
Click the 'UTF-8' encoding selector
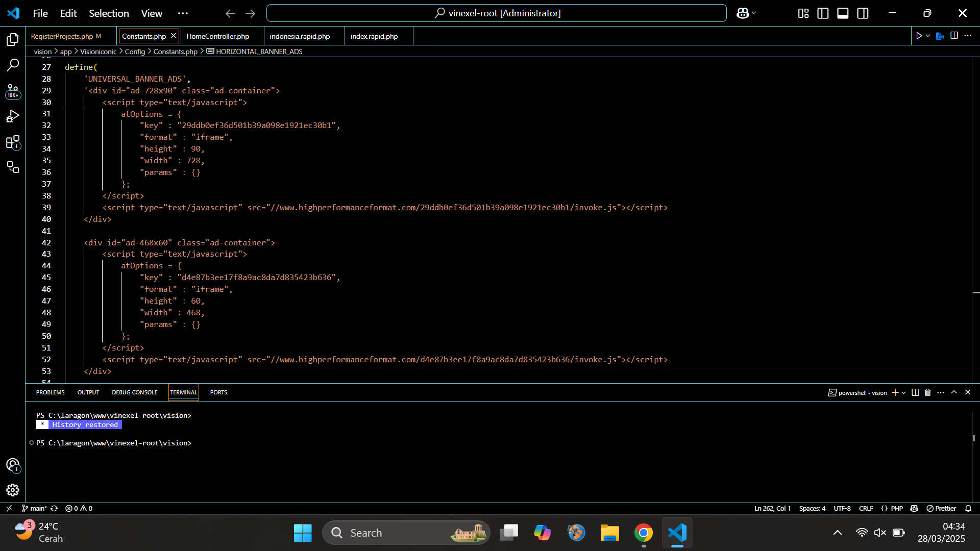click(x=842, y=508)
